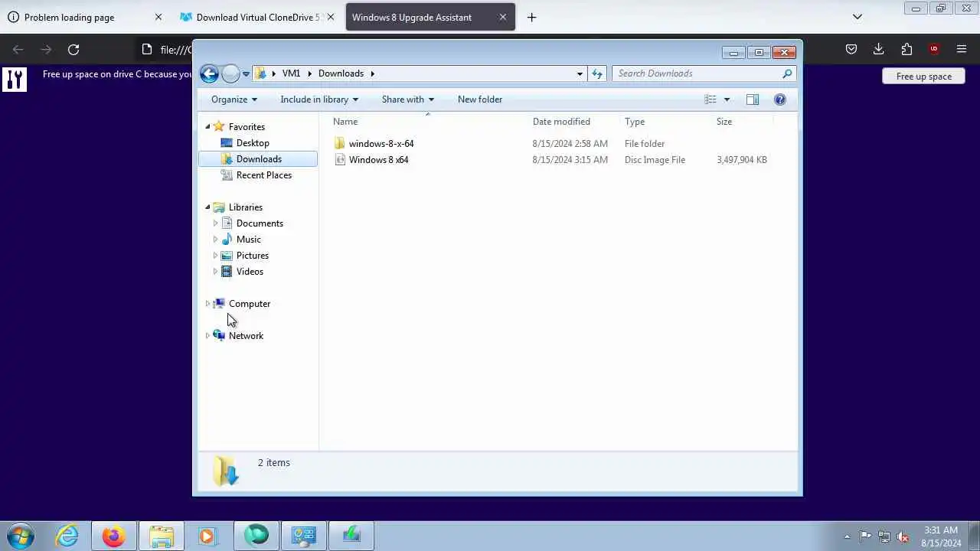Click the Firefox taskbar icon
This screenshot has width=980, height=551.
(114, 536)
